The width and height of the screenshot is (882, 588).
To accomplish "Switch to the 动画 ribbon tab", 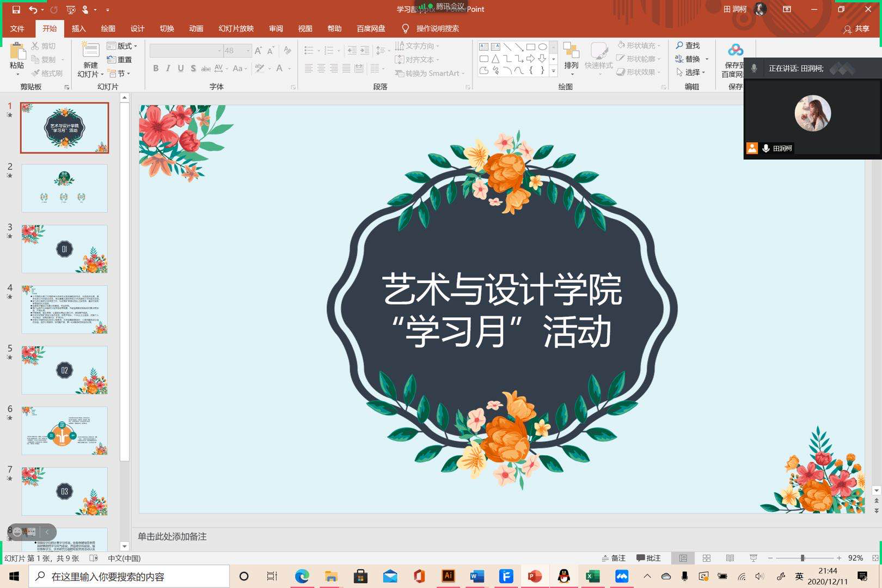I will coord(196,28).
